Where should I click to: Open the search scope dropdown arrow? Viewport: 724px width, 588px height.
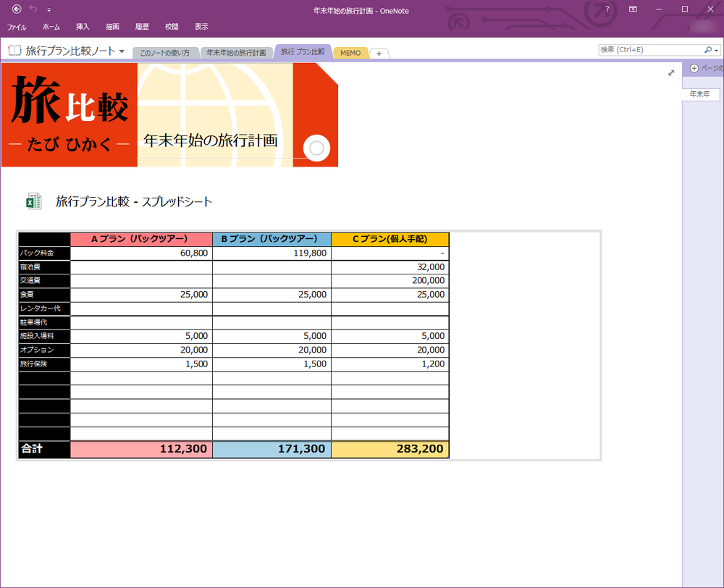[x=717, y=49]
